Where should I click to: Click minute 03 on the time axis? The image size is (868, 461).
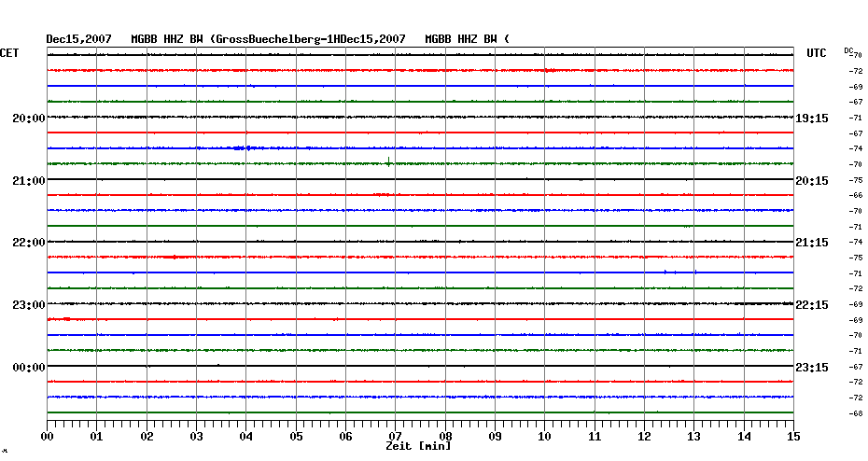[197, 437]
